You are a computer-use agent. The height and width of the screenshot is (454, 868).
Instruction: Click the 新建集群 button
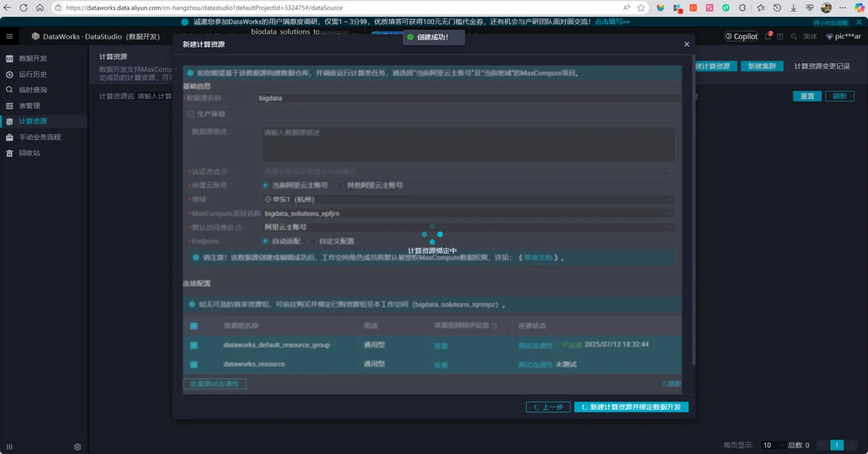(762, 66)
